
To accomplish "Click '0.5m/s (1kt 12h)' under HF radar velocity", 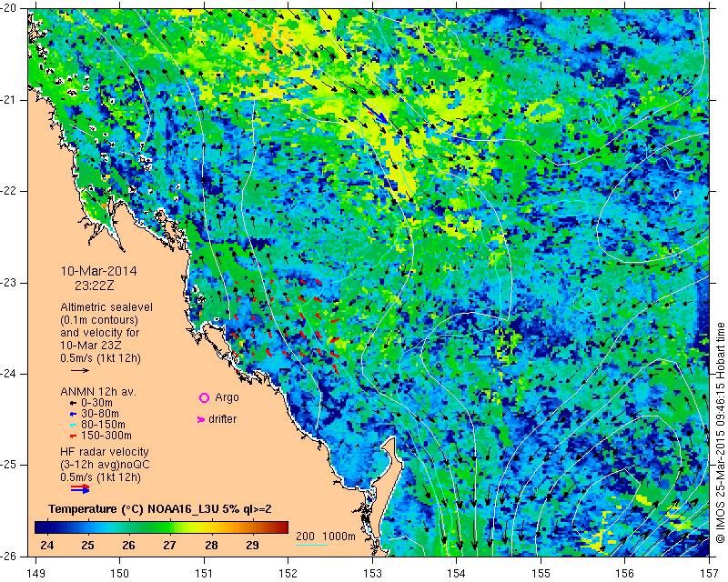I will click(100, 477).
